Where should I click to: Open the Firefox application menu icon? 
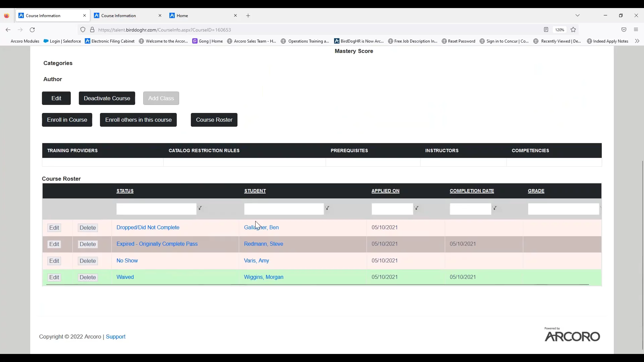tap(636, 30)
